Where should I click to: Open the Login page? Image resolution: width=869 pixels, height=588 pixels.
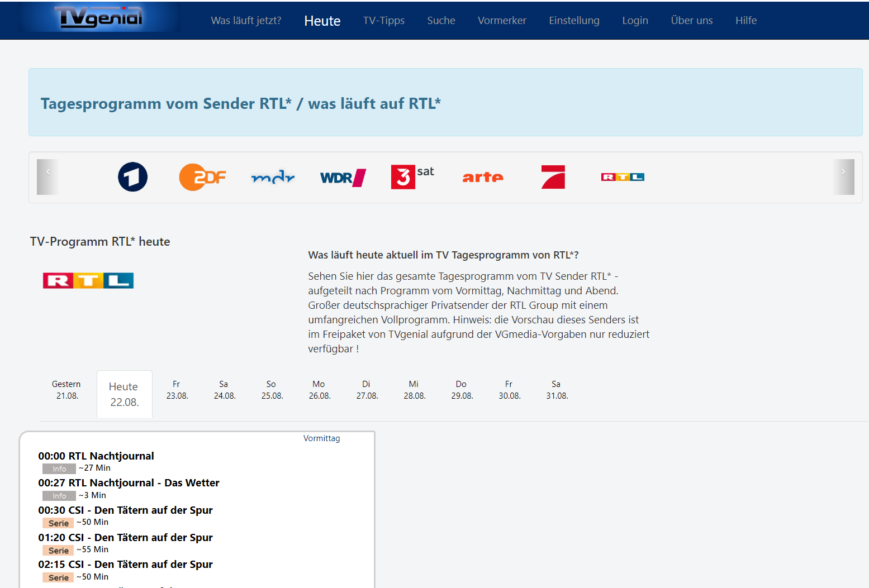point(635,21)
